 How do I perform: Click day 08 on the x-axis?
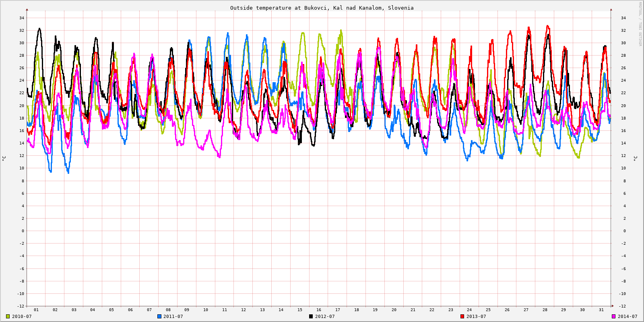pos(168,310)
